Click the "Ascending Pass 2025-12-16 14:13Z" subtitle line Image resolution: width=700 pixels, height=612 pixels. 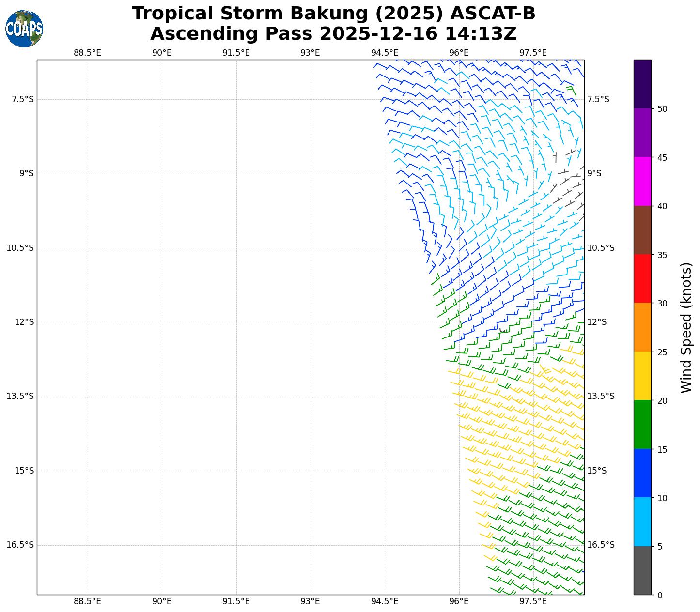(333, 34)
